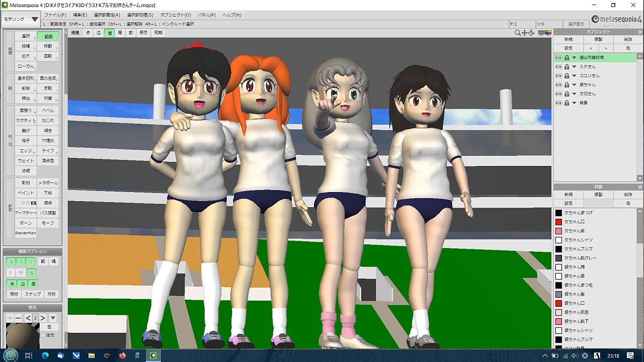The height and width of the screenshot is (362, 644).
Task: Collapse the 背景 object triangle
Action: (x=574, y=103)
